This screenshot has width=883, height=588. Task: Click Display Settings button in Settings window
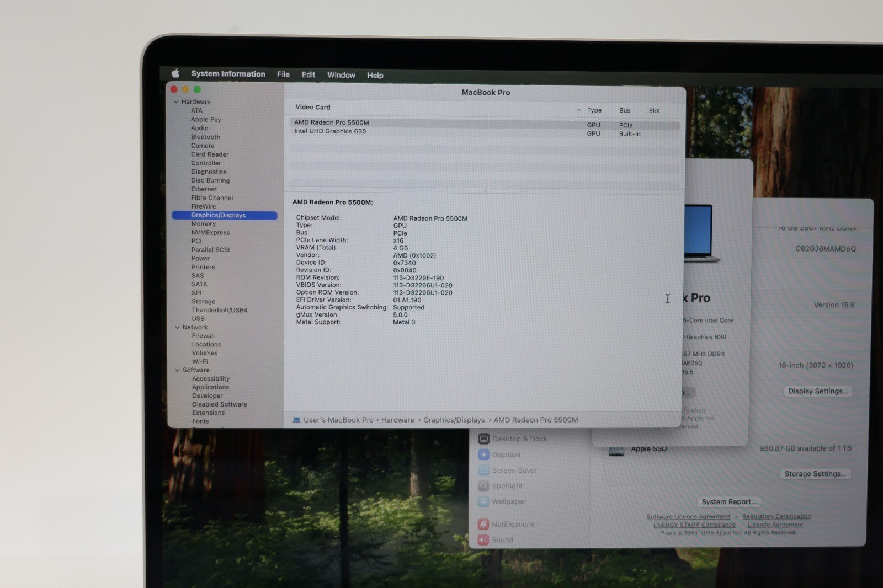click(818, 391)
